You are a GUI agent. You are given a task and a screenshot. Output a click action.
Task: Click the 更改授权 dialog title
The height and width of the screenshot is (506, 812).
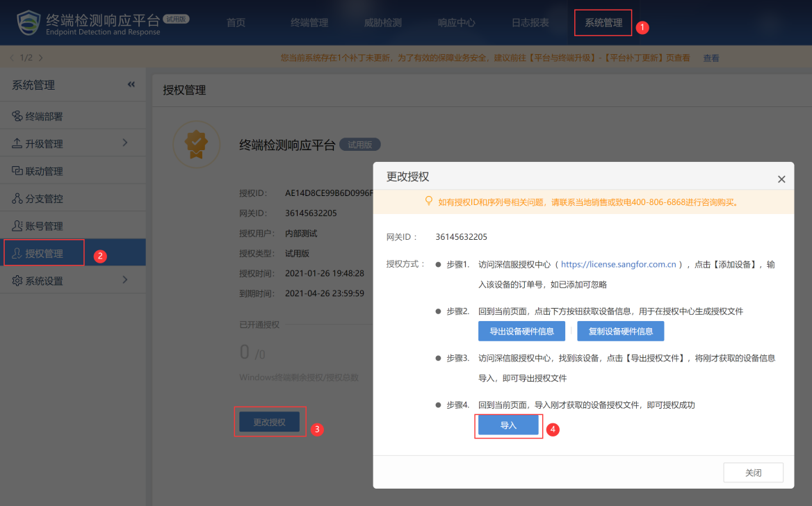(x=407, y=177)
